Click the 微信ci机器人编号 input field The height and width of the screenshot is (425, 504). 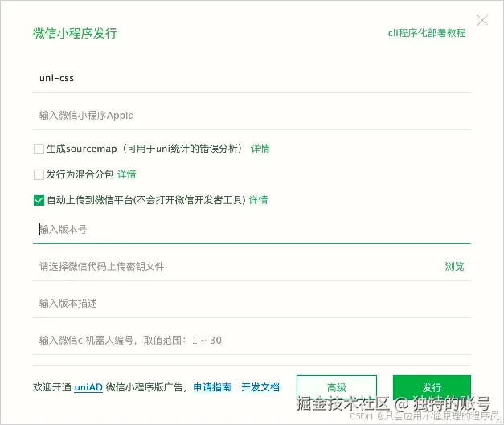[252, 340]
